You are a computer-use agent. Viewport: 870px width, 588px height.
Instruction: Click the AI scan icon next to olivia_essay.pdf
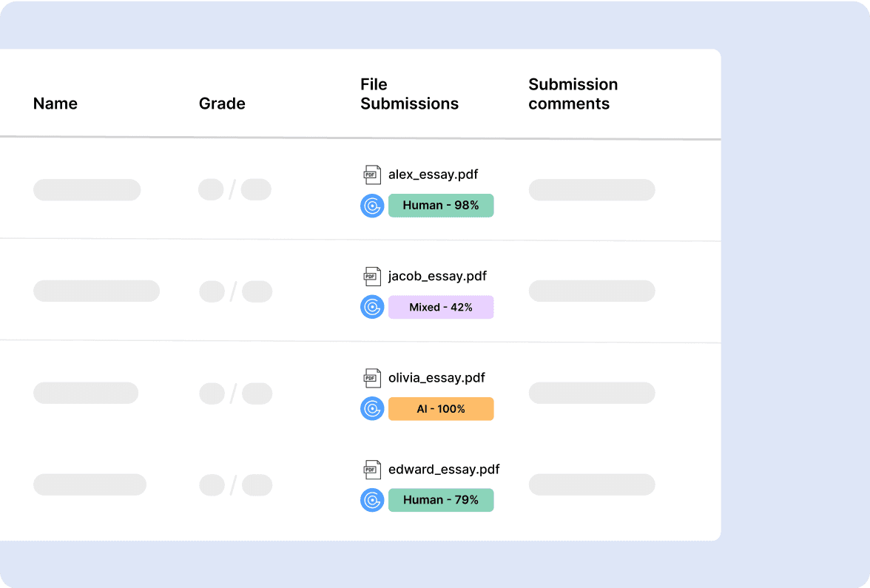[x=372, y=408]
